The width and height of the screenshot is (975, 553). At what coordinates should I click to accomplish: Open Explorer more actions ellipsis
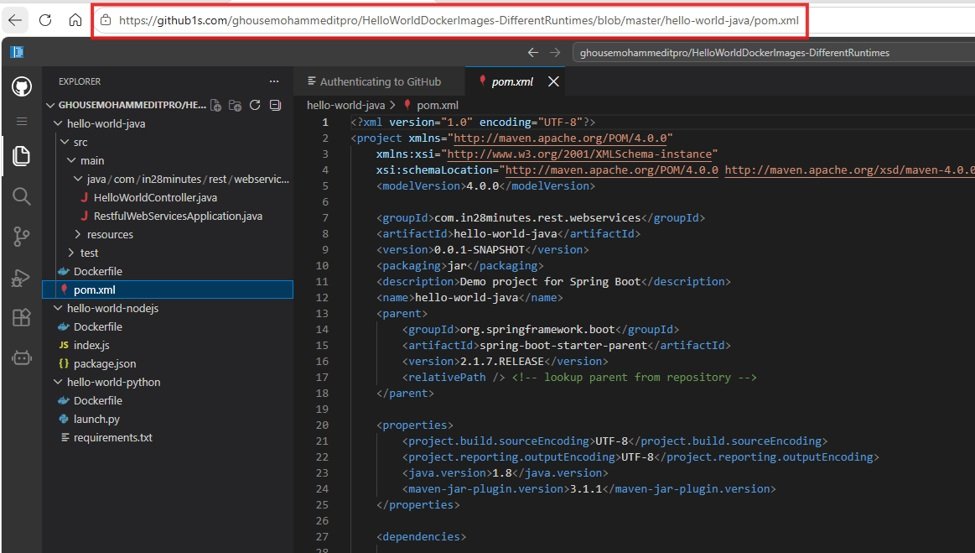click(274, 81)
